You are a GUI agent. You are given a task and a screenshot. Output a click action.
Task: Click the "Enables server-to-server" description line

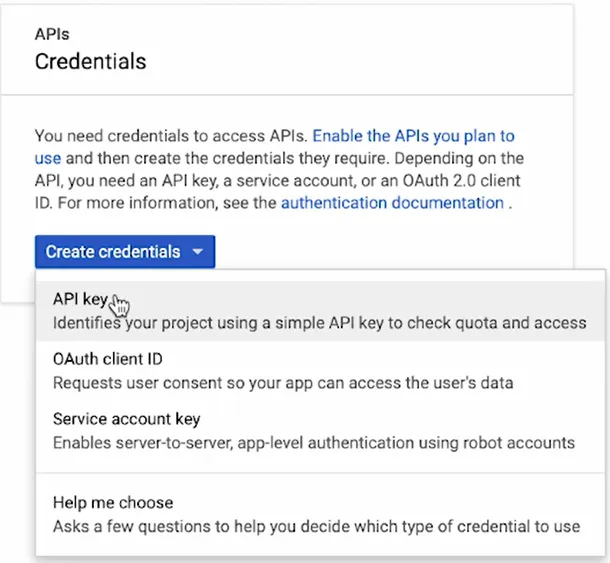(x=313, y=442)
